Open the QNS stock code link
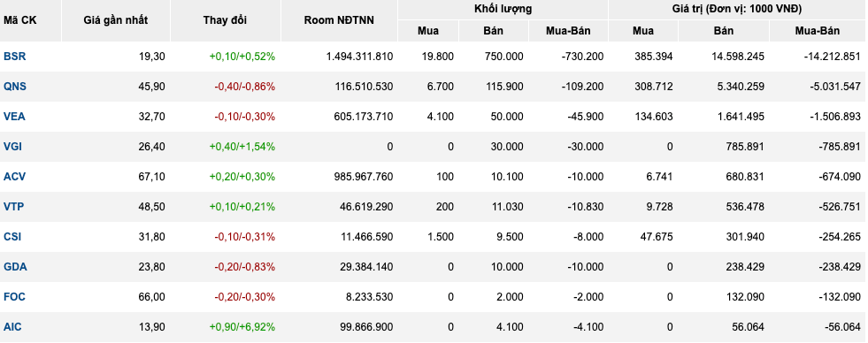The width and height of the screenshot is (868, 343). click(x=15, y=87)
